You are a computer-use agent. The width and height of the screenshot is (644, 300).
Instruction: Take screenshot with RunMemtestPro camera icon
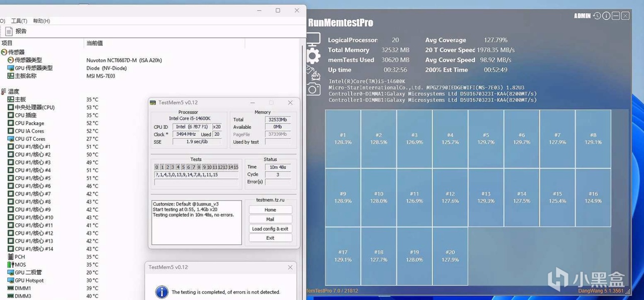(313, 89)
